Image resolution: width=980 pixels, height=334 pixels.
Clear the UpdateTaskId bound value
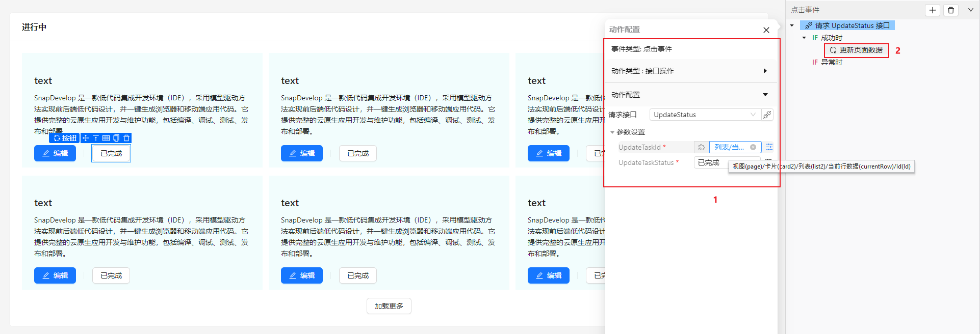point(753,147)
